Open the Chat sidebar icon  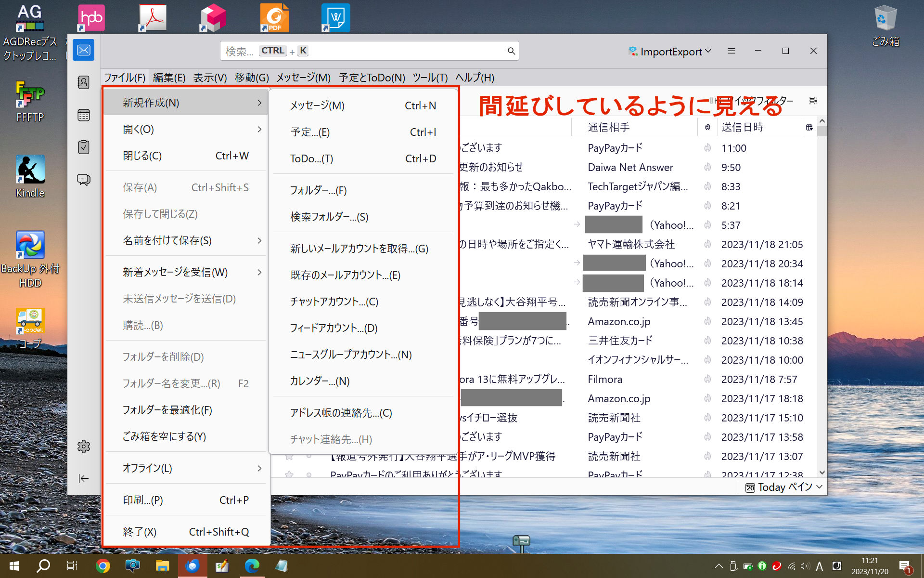[x=84, y=180]
